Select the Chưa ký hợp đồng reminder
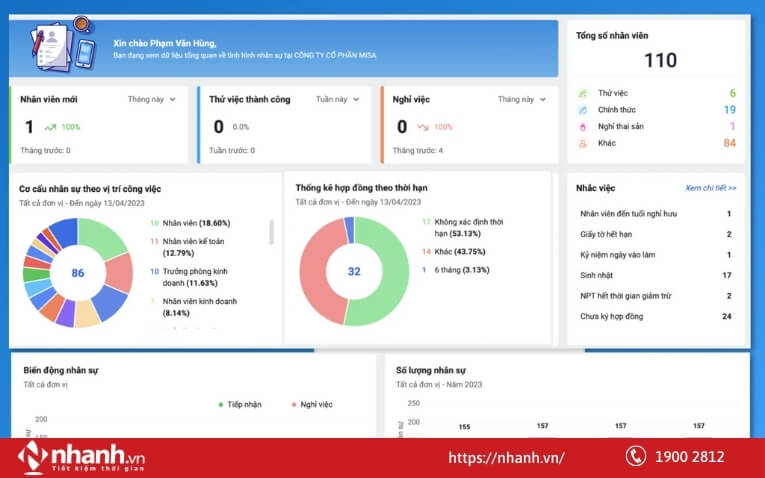 point(655,316)
